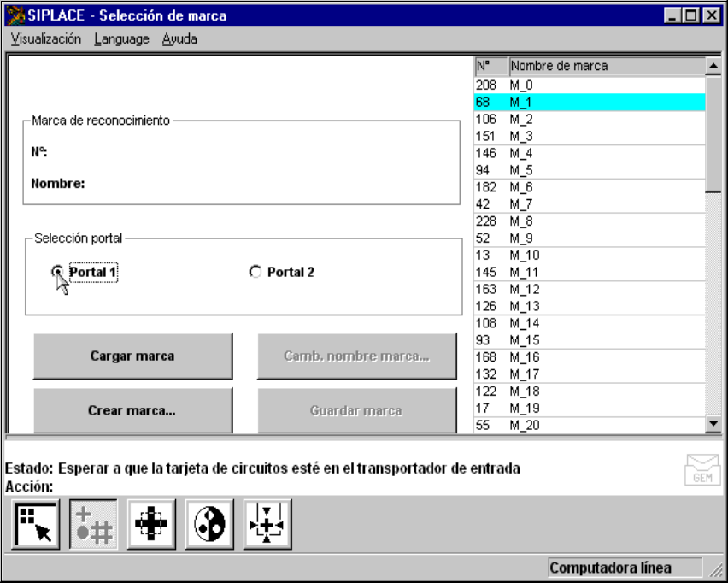Click the GEM envelope icon
This screenshot has width=728, height=583.
(702, 470)
